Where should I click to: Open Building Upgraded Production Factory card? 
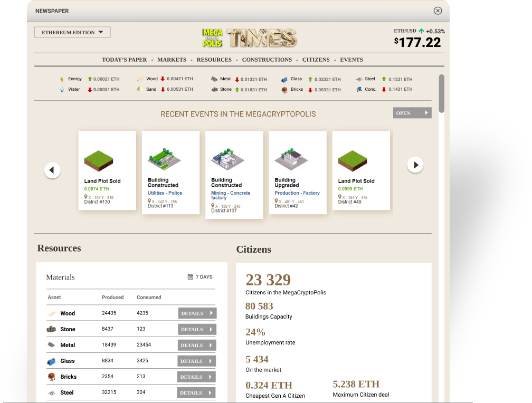(x=298, y=172)
